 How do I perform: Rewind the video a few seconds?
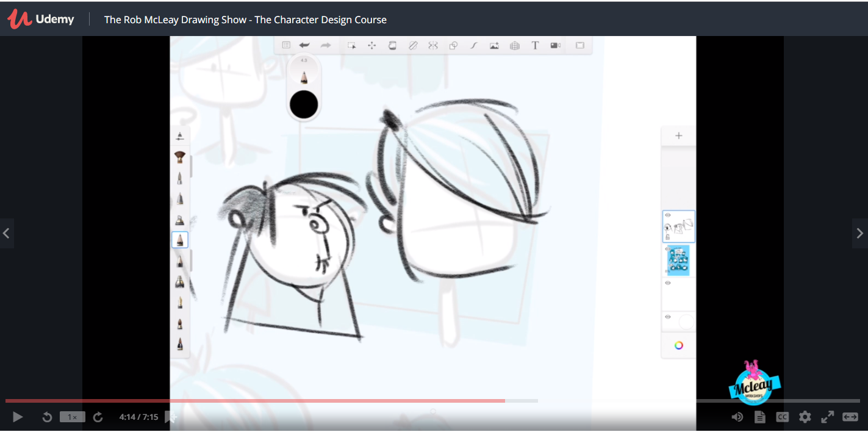pos(47,417)
